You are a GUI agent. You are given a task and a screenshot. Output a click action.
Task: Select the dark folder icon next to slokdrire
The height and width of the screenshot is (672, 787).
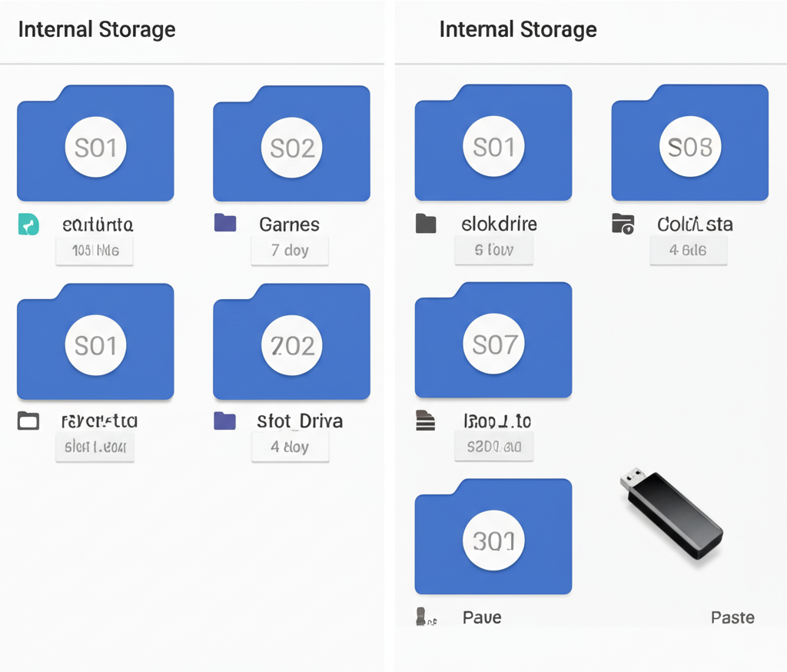(426, 224)
